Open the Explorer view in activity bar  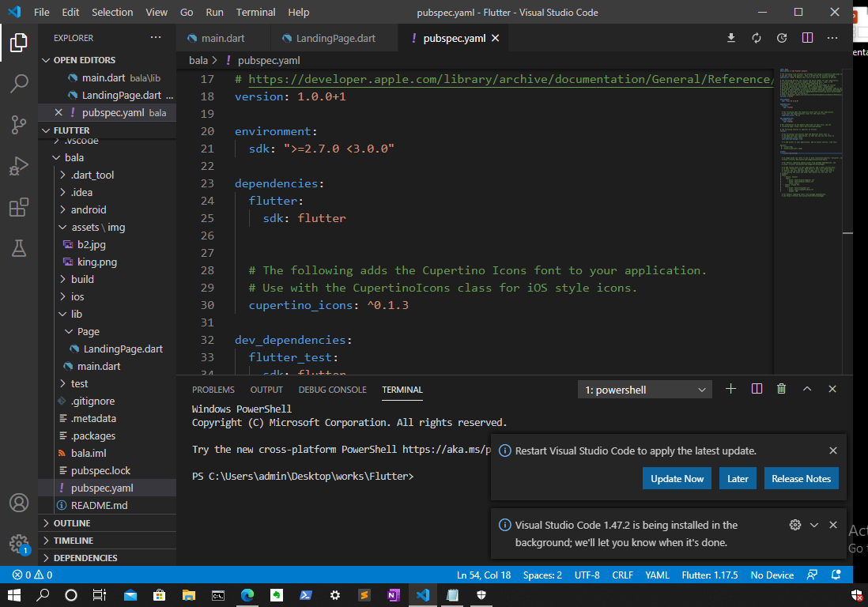(19, 43)
